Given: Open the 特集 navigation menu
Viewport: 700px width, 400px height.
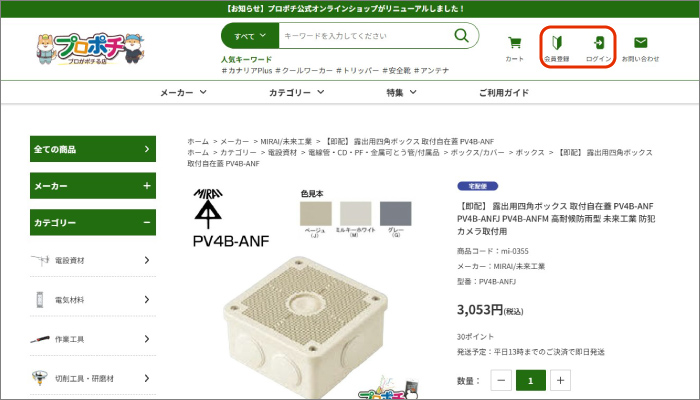Looking at the screenshot, I should 401,92.
